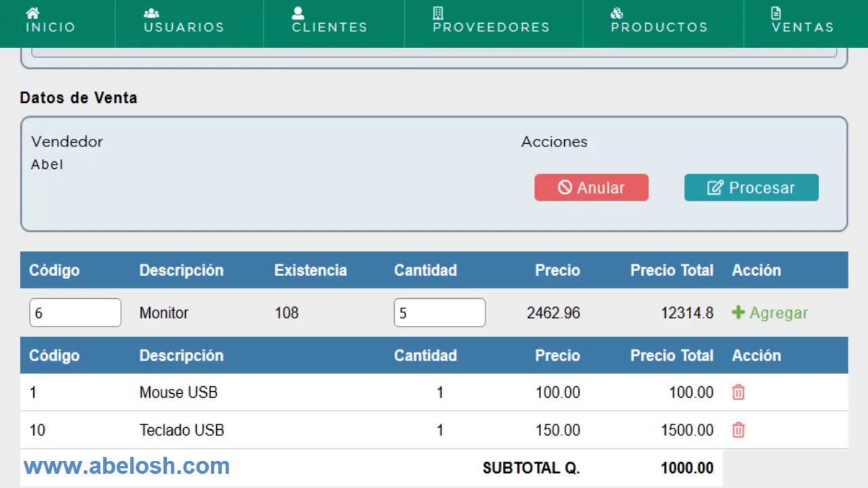
Task: Focus the Código input containing 6
Action: (x=75, y=312)
